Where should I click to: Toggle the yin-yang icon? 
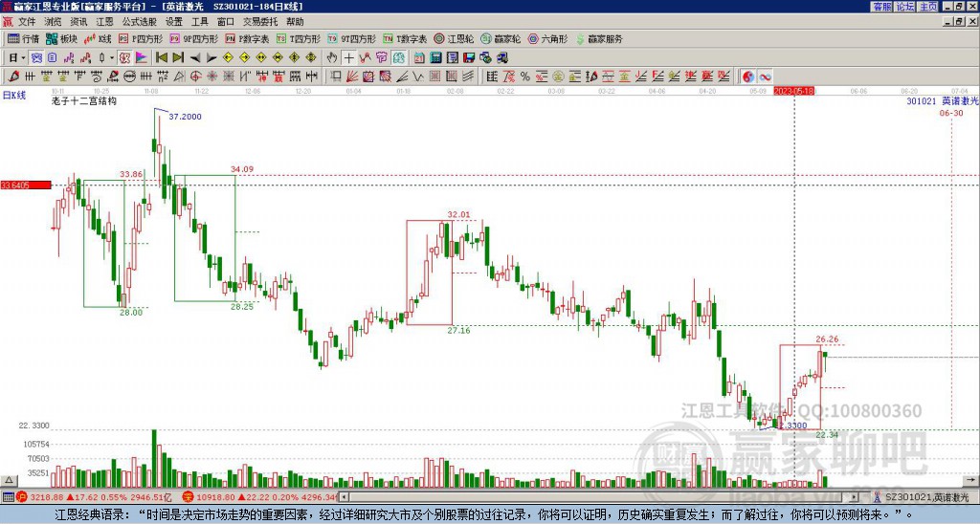click(747, 76)
